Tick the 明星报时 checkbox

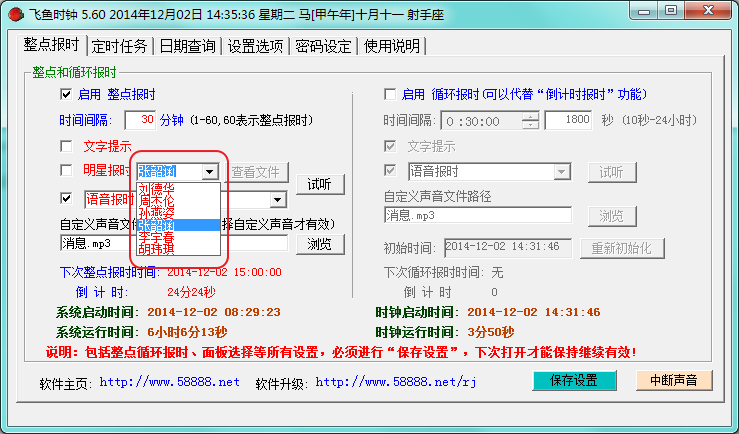coord(66,170)
